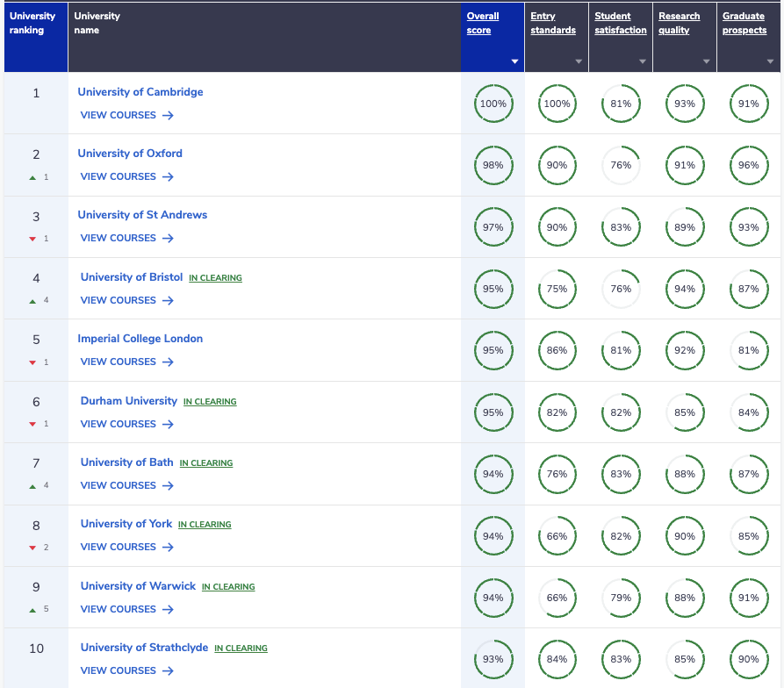Image resolution: width=784 pixels, height=688 pixels.
Task: Click the green up arrow beside rank 9
Action: 32,610
